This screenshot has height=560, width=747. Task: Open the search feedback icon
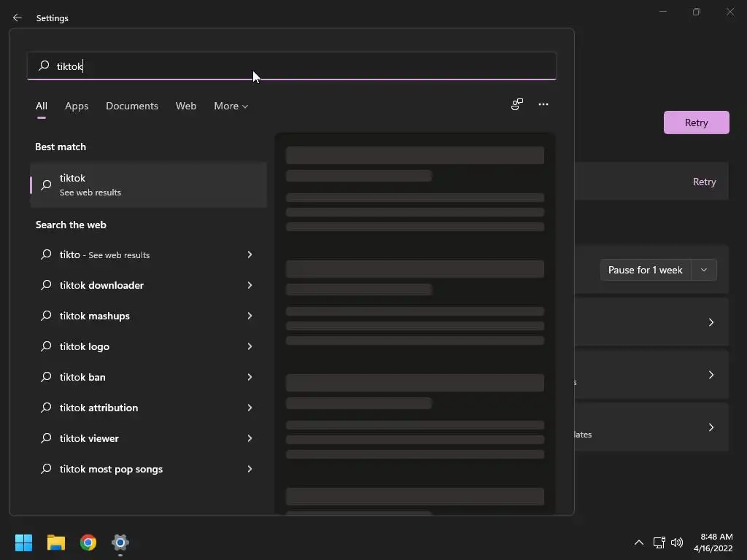tap(517, 104)
